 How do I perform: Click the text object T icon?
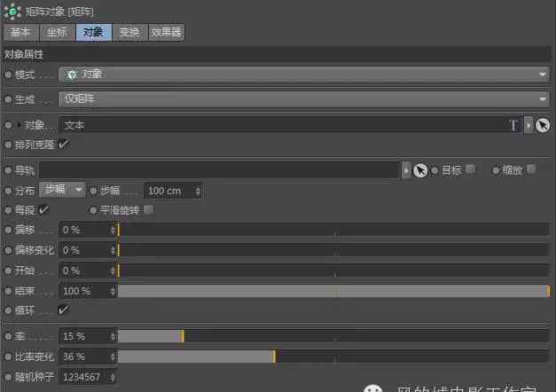point(513,126)
